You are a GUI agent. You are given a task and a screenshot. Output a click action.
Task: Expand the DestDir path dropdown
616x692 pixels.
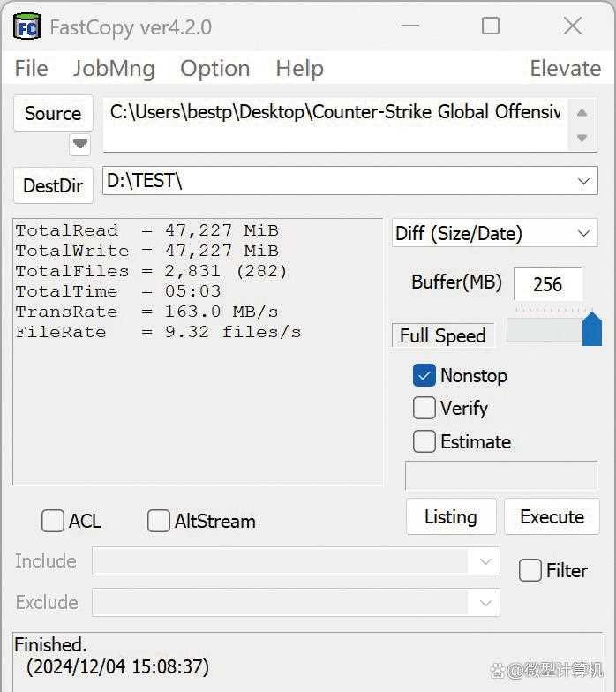tap(583, 181)
